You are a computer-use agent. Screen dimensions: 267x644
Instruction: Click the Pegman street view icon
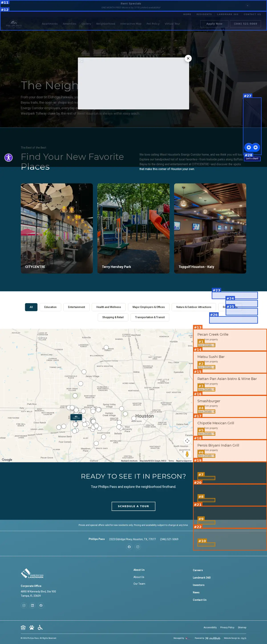coord(187,454)
